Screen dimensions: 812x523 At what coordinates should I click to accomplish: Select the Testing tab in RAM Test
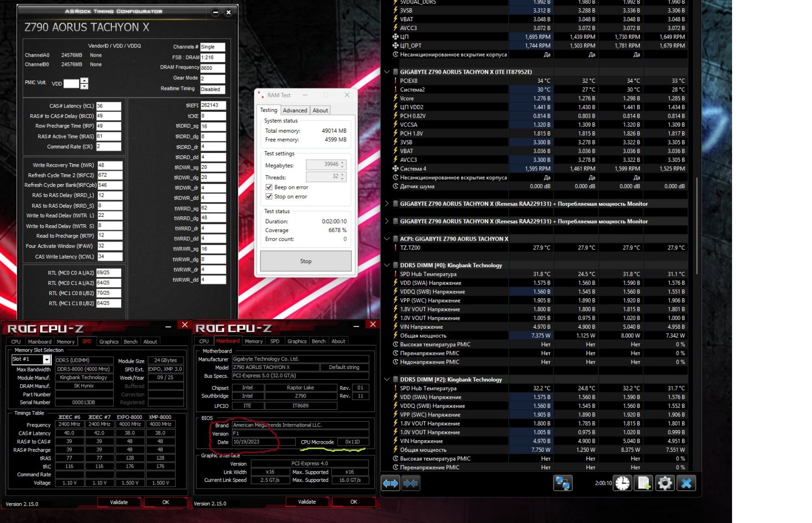coord(269,110)
